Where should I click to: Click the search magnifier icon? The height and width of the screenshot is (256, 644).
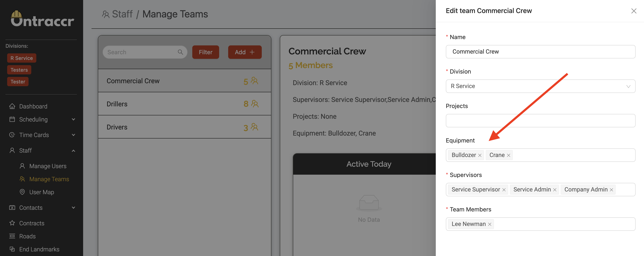tap(180, 52)
